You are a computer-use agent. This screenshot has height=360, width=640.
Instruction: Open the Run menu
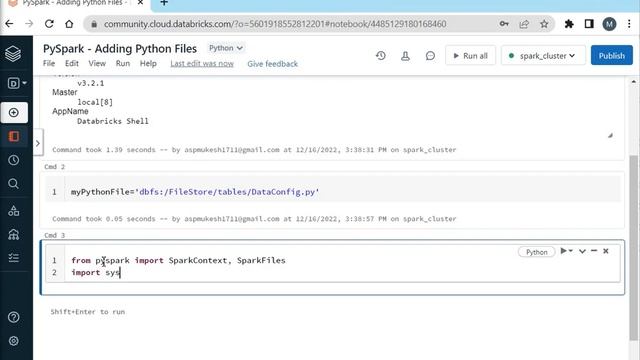click(122, 64)
